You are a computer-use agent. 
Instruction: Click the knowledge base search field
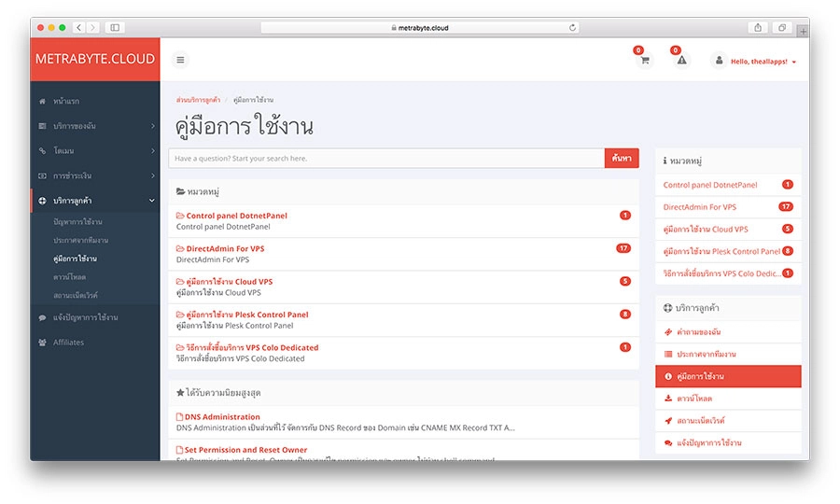pyautogui.click(x=386, y=159)
